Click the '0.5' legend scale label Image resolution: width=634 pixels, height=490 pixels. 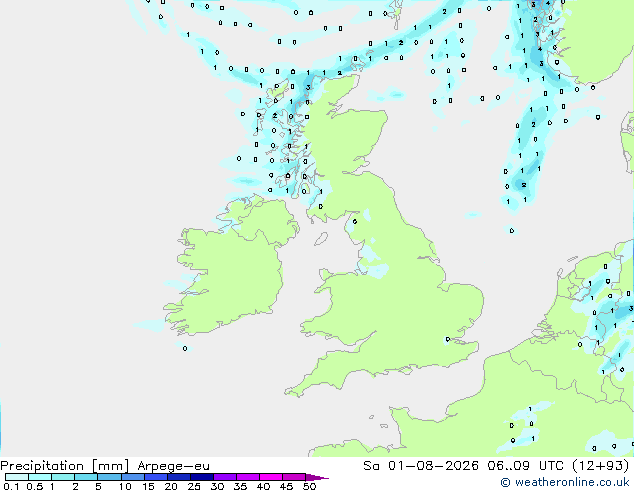pos(35,486)
